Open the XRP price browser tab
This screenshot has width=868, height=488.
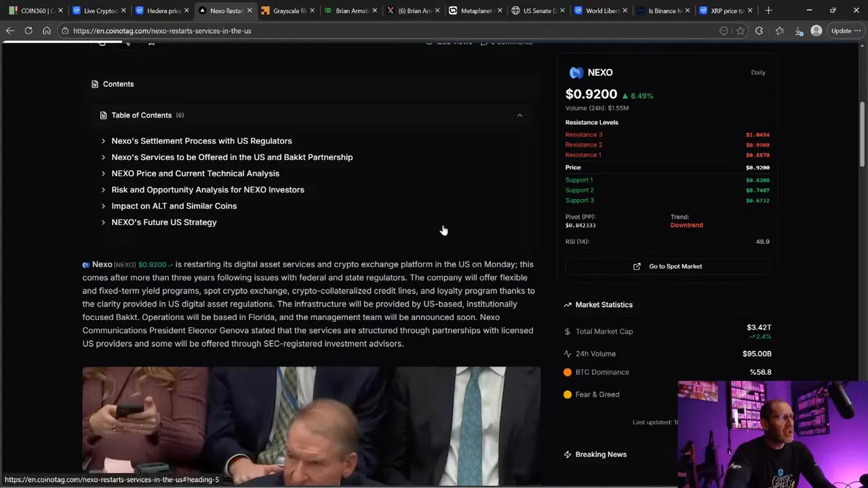pos(726,10)
